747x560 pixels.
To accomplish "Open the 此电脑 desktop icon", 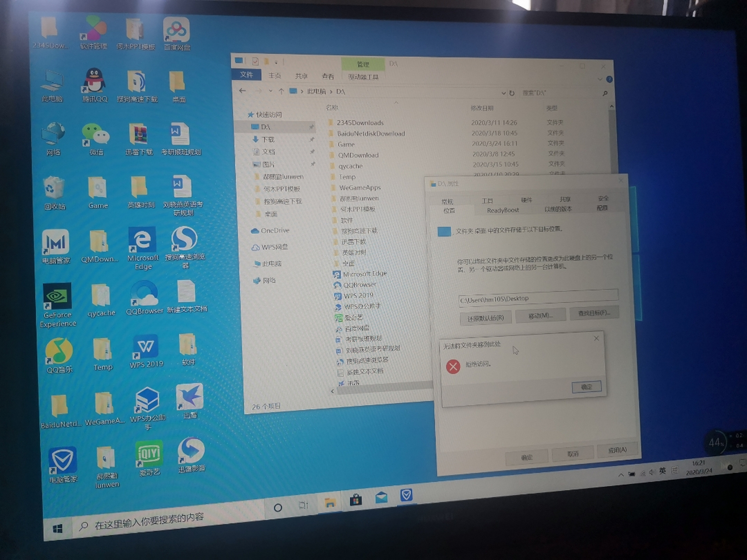I will pyautogui.click(x=52, y=86).
